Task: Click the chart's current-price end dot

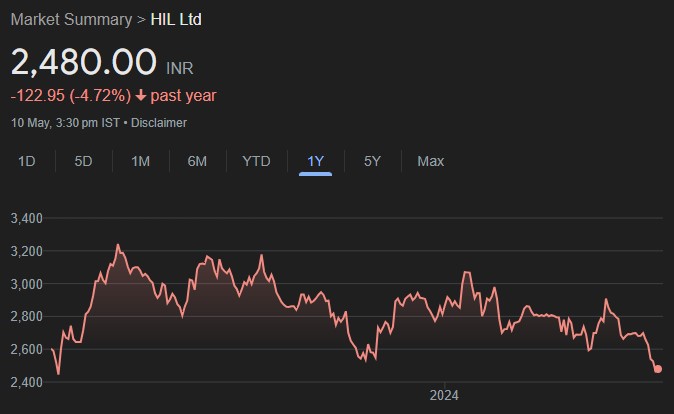Action: point(658,369)
